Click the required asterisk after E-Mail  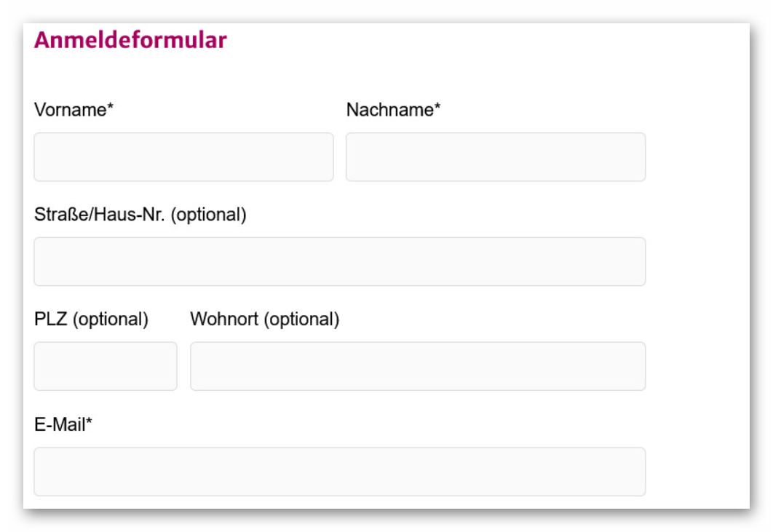click(x=89, y=424)
